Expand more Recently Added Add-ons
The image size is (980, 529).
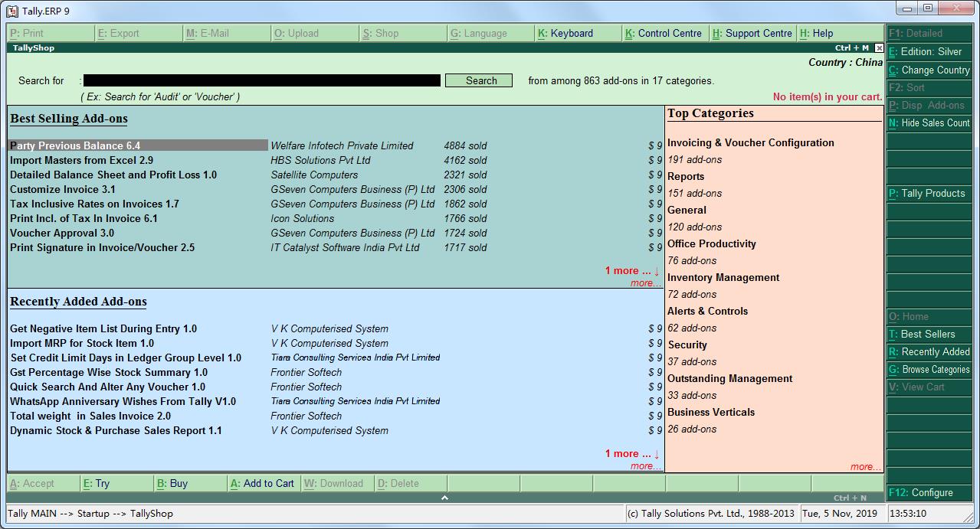pyautogui.click(x=645, y=466)
